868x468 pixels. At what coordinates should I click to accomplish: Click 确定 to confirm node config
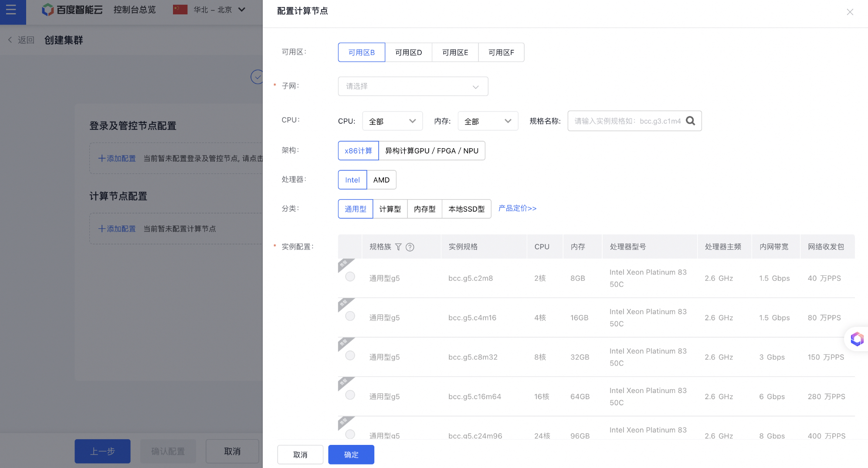(x=351, y=454)
